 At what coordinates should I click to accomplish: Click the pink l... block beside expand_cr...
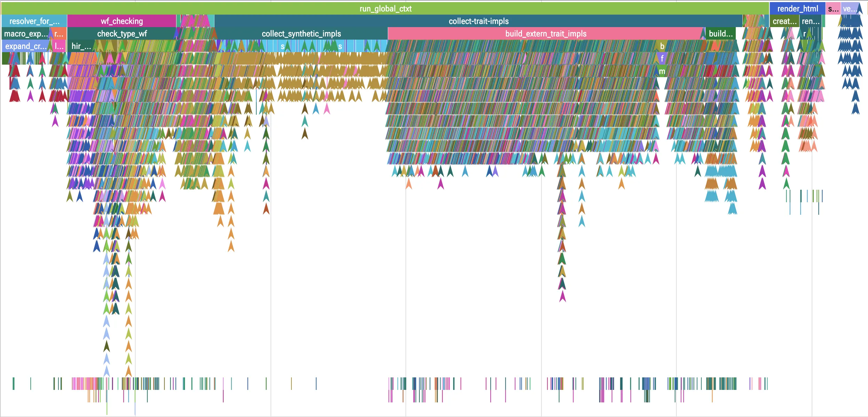pyautogui.click(x=59, y=46)
